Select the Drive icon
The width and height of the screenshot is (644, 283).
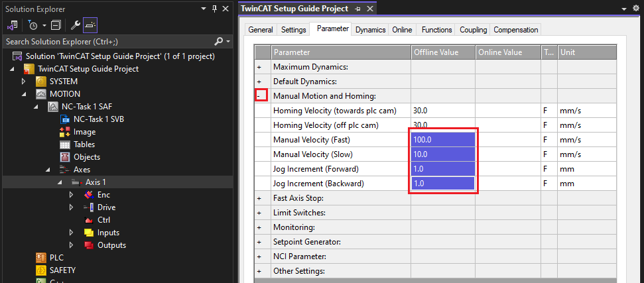pos(88,207)
